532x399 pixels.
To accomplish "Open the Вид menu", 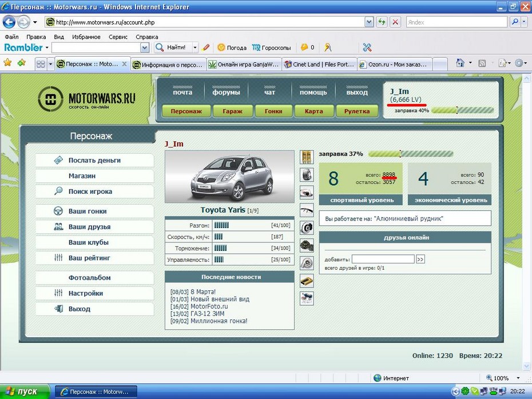I will (x=59, y=37).
